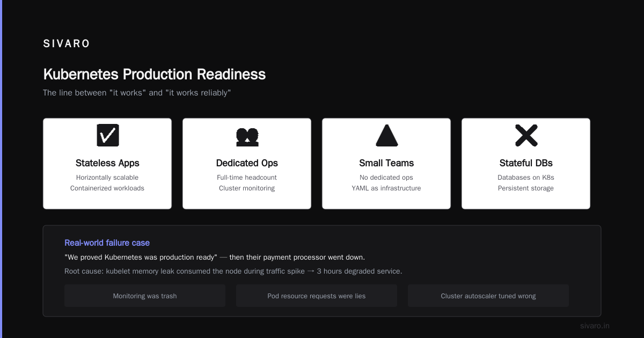This screenshot has width=644, height=338.
Task: Click 'No dedicated ops' text
Action: tap(386, 178)
